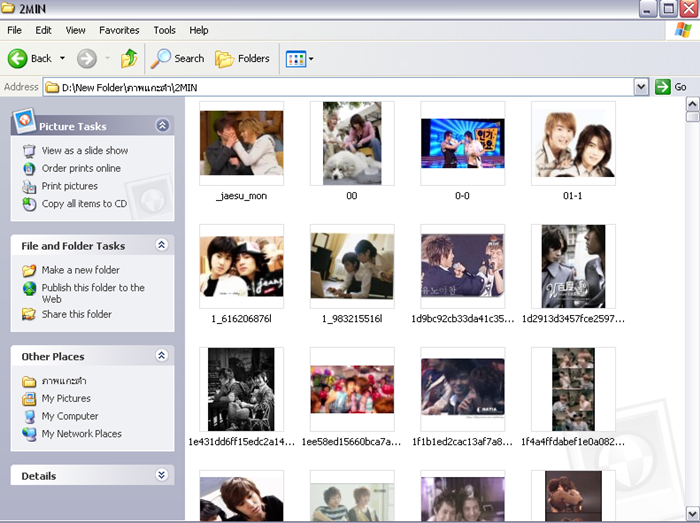Click Copy all items to CD

coord(84,204)
